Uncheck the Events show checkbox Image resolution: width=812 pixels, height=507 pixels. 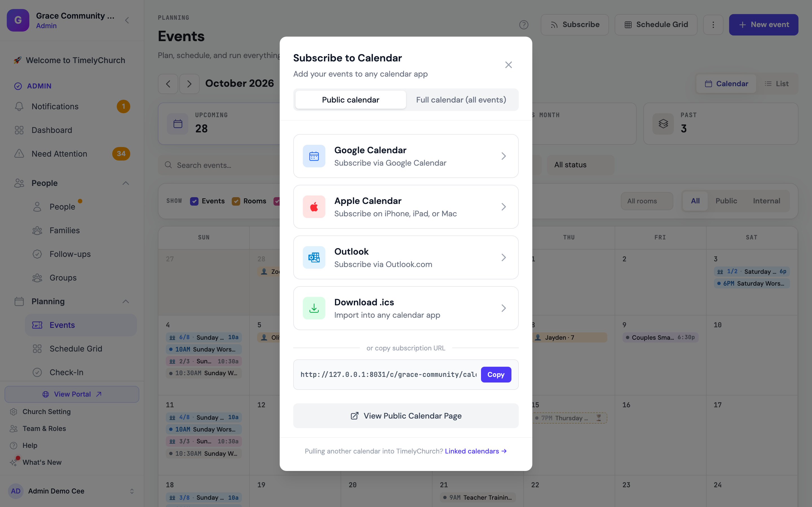click(x=194, y=201)
